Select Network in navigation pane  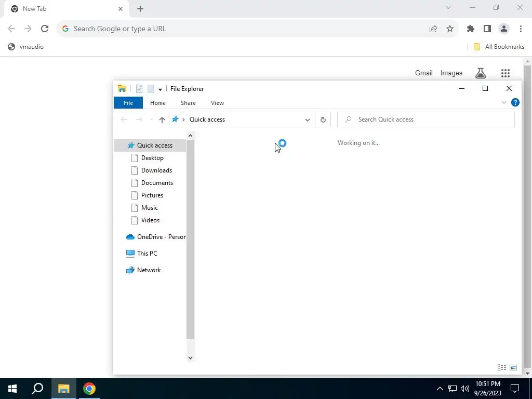pyautogui.click(x=149, y=270)
